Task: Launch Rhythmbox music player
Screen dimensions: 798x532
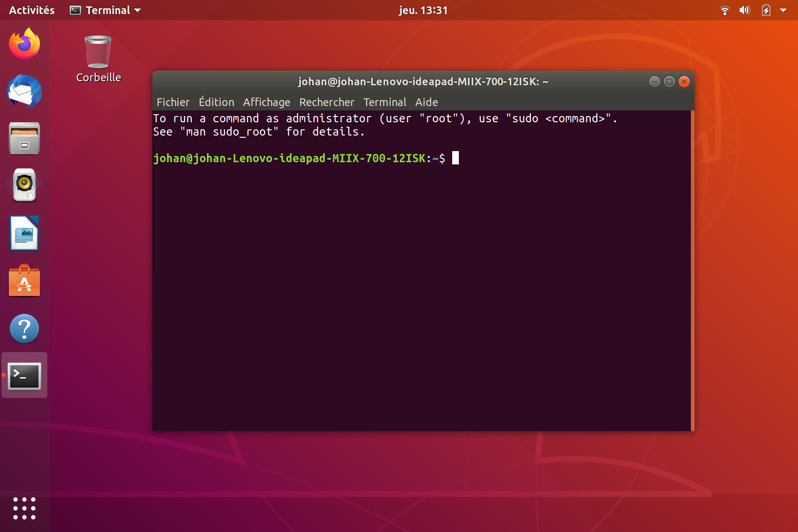Action: (x=24, y=186)
